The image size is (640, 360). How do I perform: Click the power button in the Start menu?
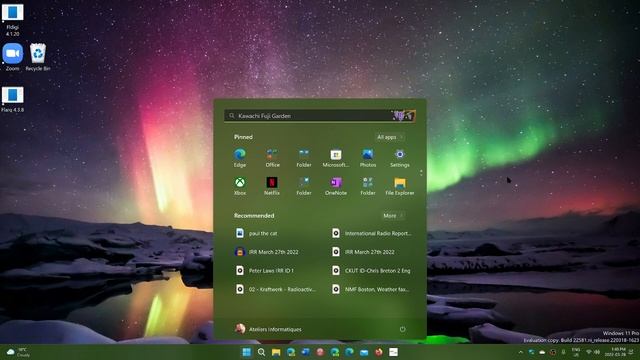402,329
